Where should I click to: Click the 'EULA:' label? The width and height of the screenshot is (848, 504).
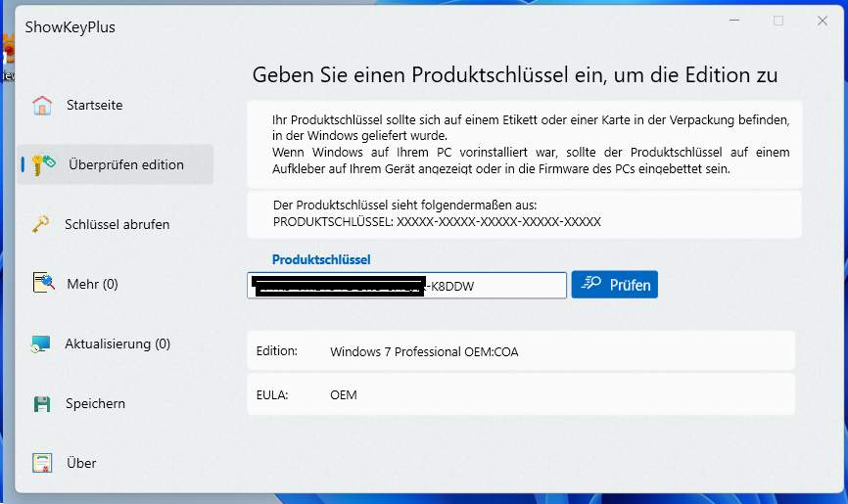pyautogui.click(x=272, y=394)
